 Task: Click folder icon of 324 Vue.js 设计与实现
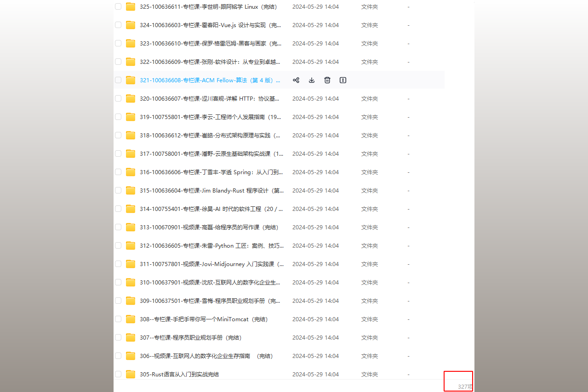[x=131, y=25]
